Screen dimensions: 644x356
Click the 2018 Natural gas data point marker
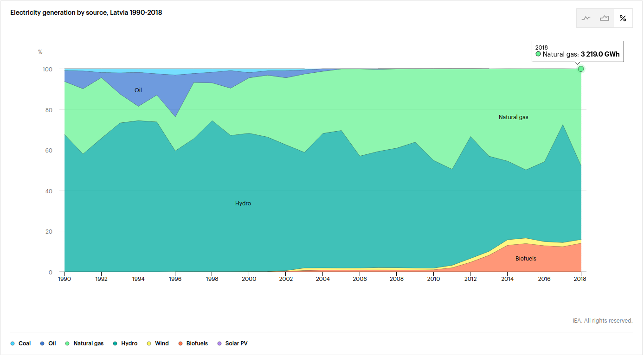coord(580,69)
